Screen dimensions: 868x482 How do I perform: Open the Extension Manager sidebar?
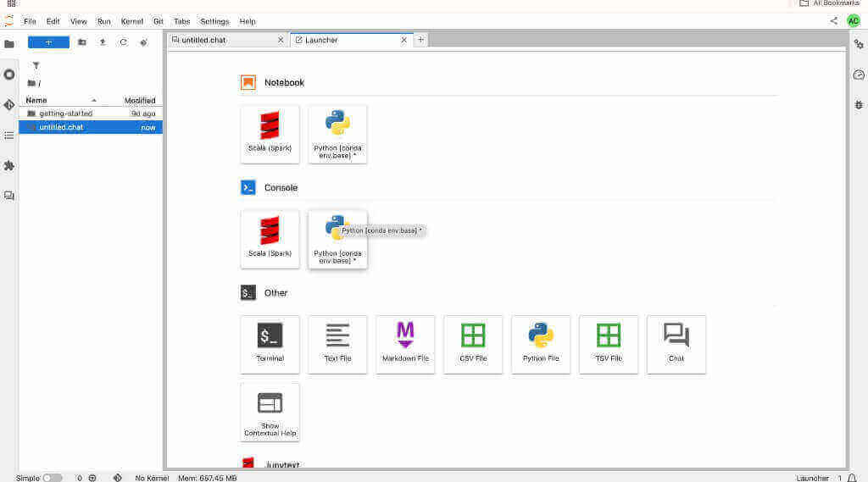click(x=8, y=165)
